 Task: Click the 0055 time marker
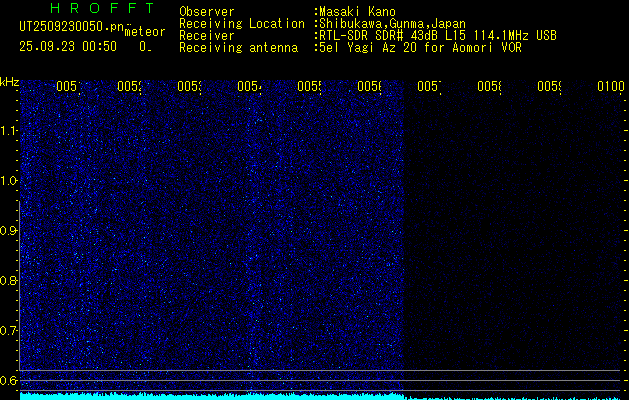coord(309,86)
